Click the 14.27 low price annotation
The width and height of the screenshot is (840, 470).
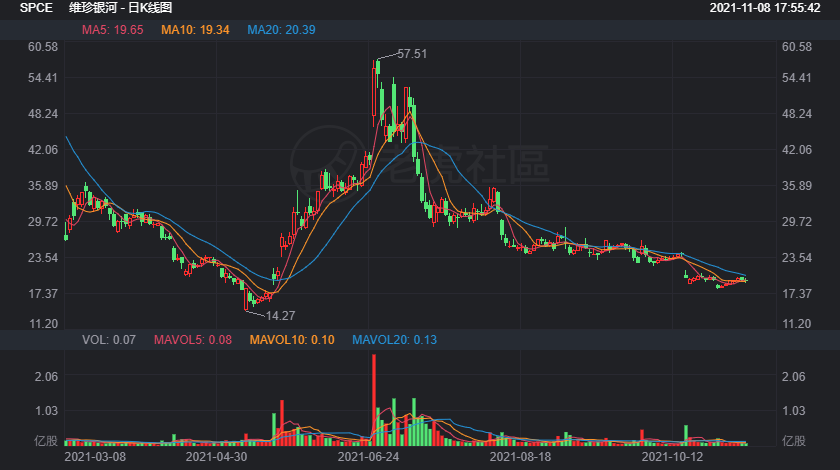click(280, 316)
